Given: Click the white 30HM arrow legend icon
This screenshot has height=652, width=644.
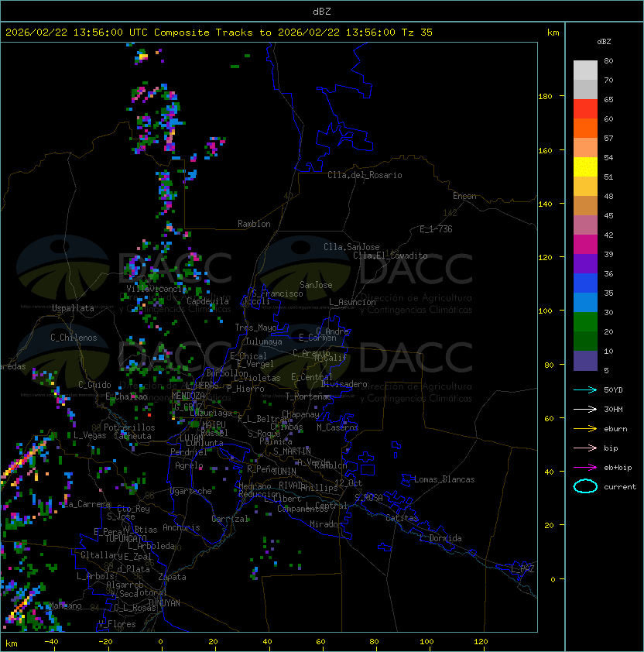Looking at the screenshot, I should [585, 409].
